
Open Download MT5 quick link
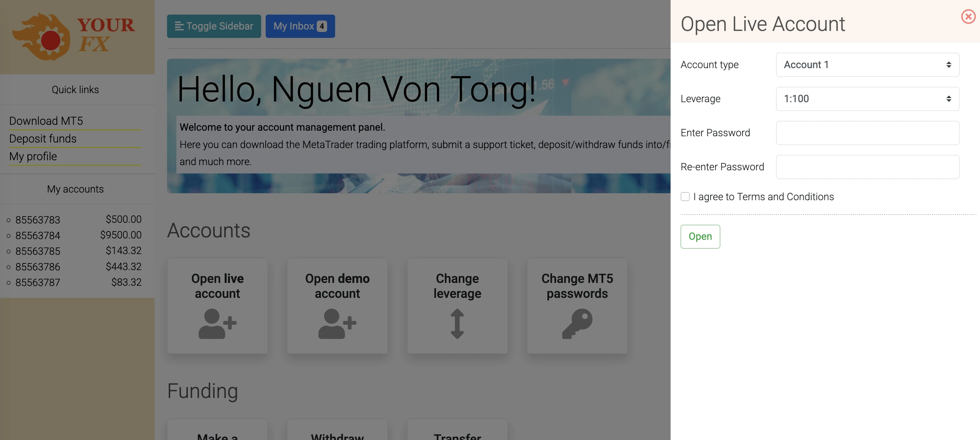(x=46, y=121)
